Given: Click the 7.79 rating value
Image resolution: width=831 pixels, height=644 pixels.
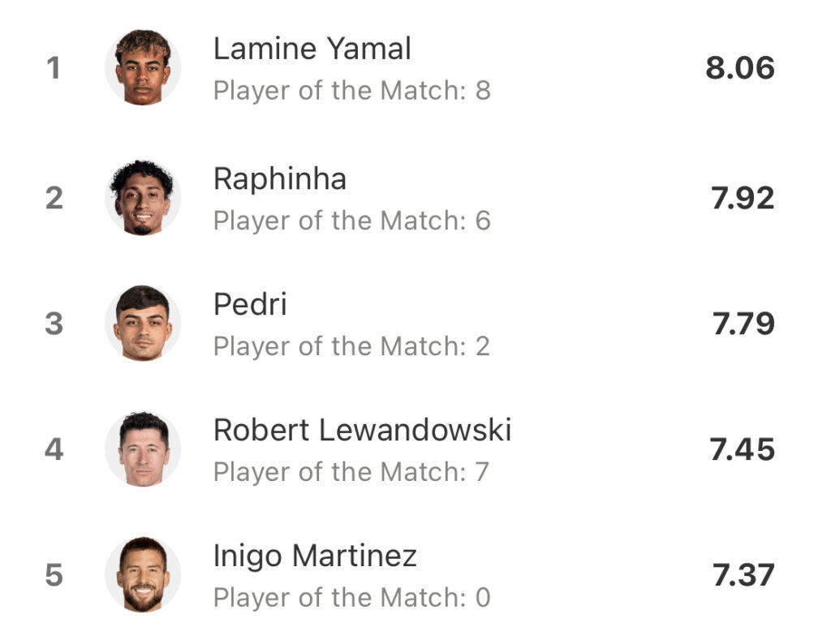Looking at the screenshot, I should point(743,324).
